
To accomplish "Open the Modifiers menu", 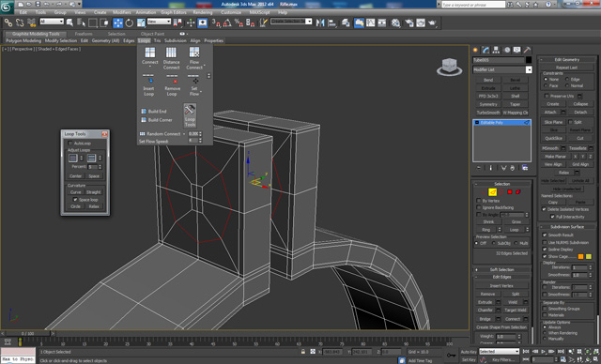I will click(122, 12).
